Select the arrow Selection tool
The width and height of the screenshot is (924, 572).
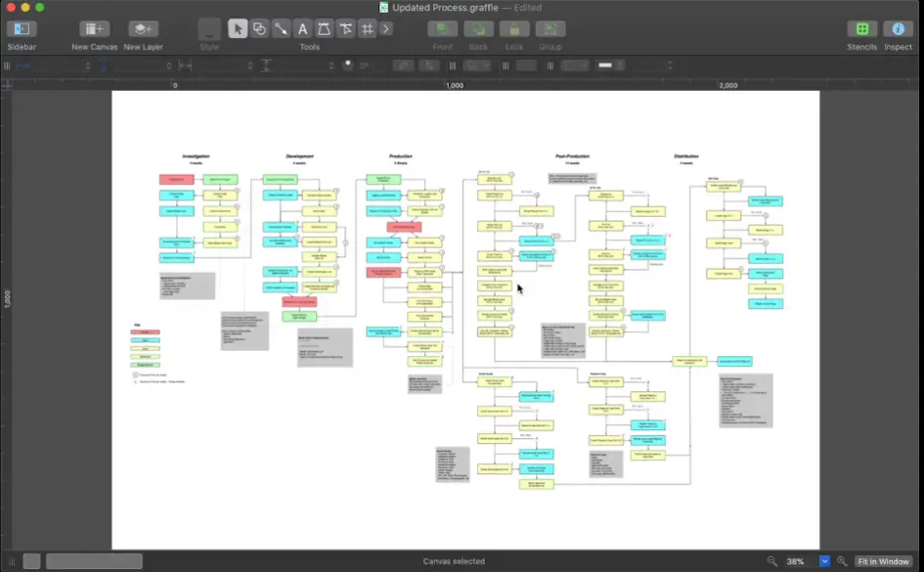pyautogui.click(x=238, y=29)
